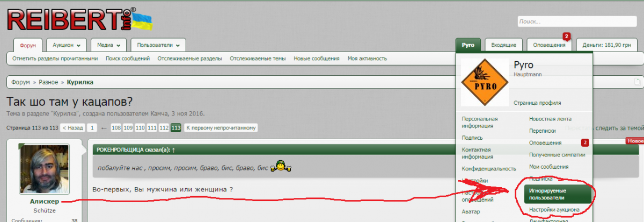Click into the Поиск search field
Viewport: 644px width, 222px height.
coord(577,22)
